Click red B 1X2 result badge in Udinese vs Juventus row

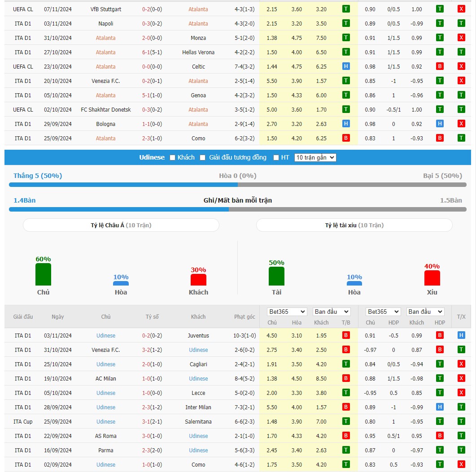coord(346,335)
